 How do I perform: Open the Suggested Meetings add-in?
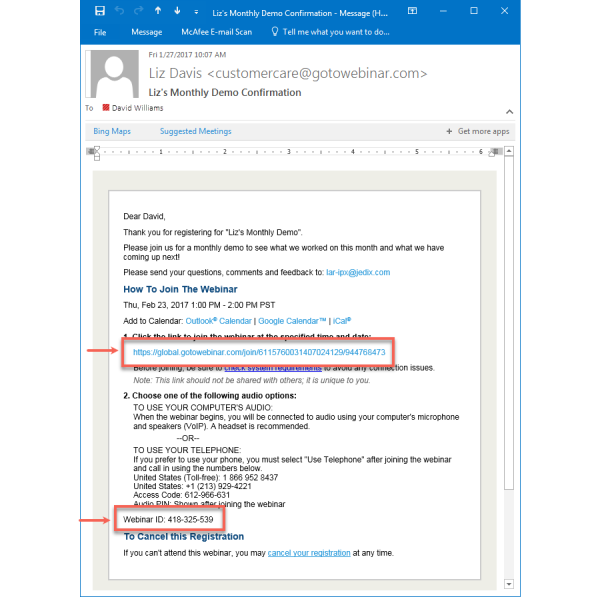196,131
